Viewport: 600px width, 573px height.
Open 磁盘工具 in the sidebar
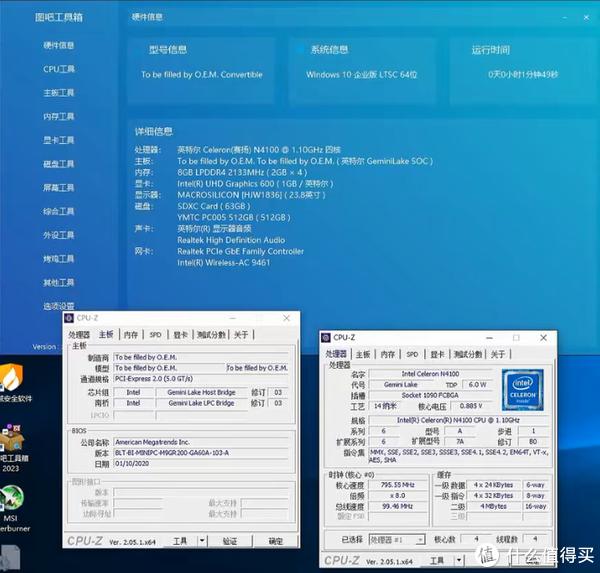click(x=59, y=164)
